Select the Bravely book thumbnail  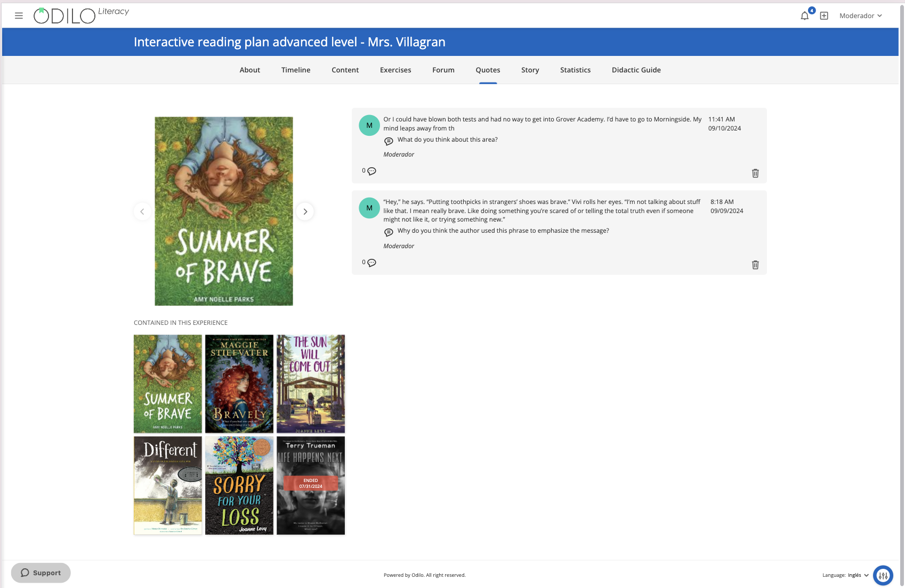[239, 384]
